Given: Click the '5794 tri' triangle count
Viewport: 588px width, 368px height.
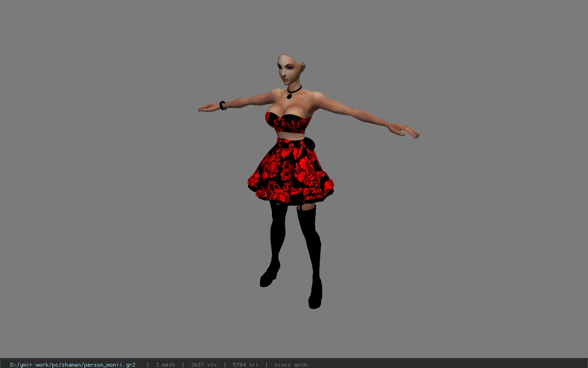Looking at the screenshot, I should pyautogui.click(x=245, y=365).
